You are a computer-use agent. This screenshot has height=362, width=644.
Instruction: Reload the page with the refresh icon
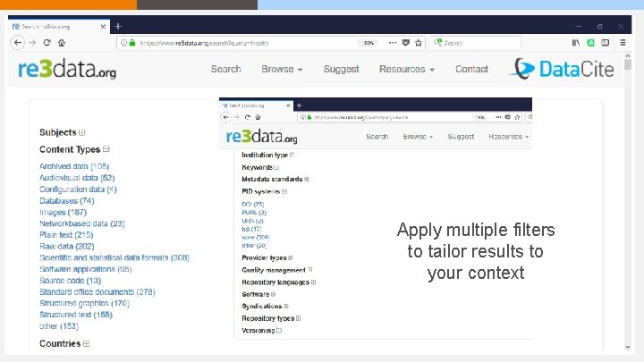click(47, 43)
